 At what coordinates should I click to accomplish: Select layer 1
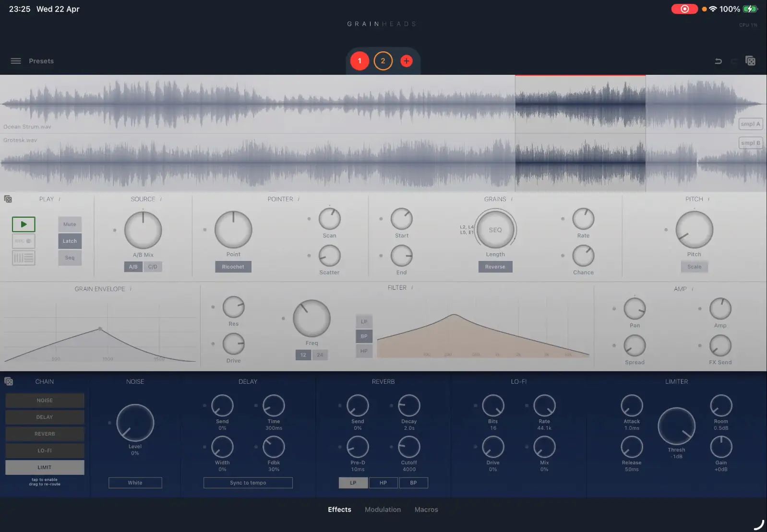(x=360, y=61)
